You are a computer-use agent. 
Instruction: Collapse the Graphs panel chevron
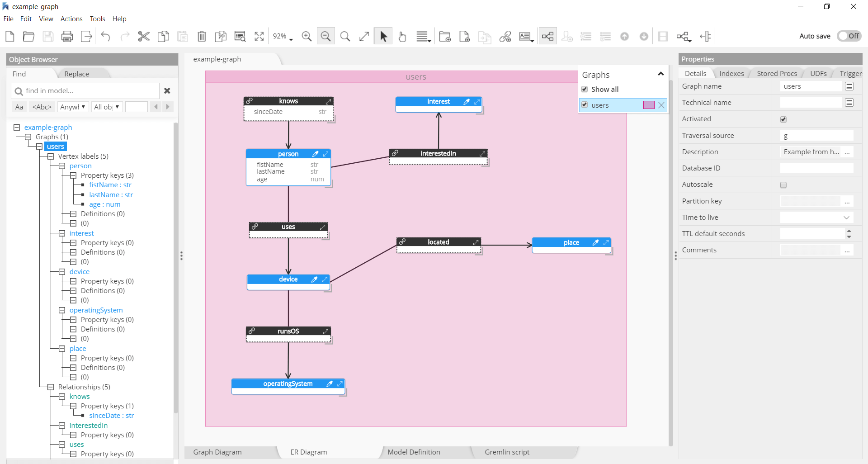pyautogui.click(x=660, y=74)
